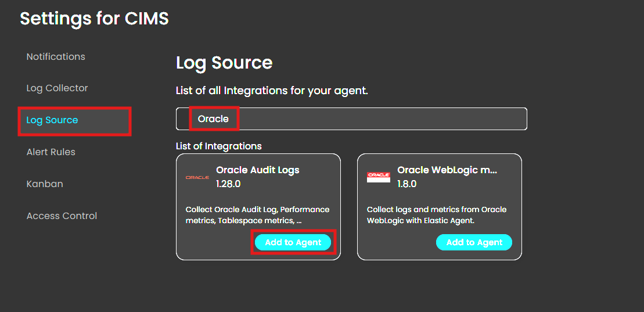Click Oracle WebLogic description text

[437, 215]
